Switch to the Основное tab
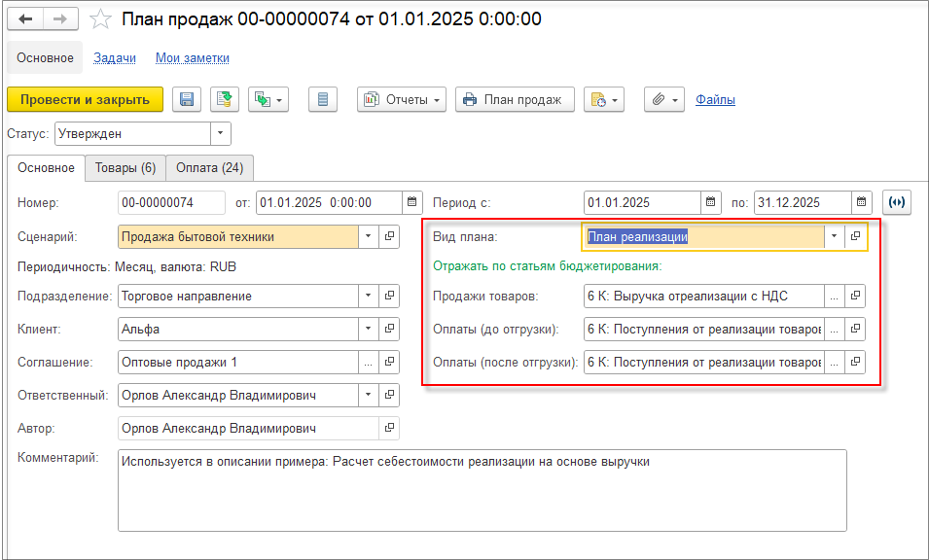 [x=47, y=167]
